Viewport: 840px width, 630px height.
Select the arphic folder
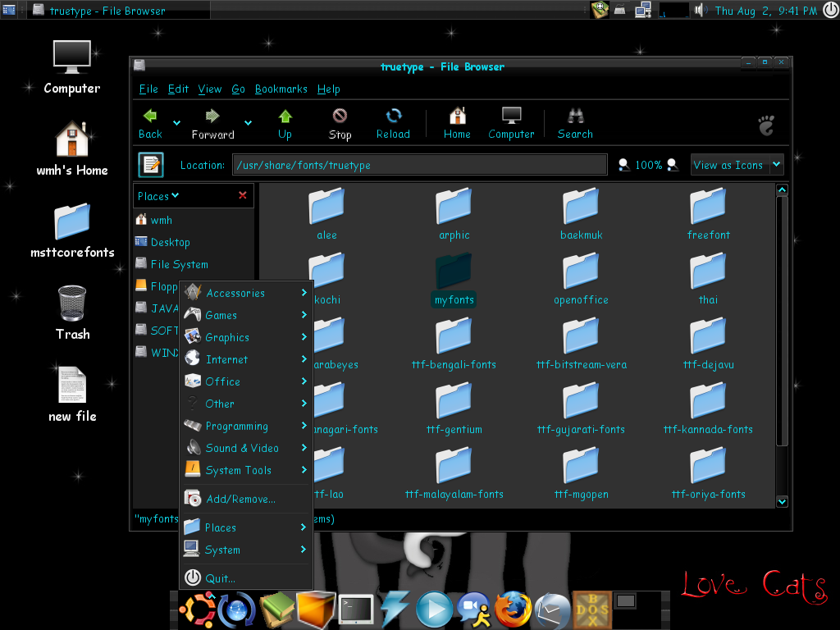pyautogui.click(x=454, y=213)
